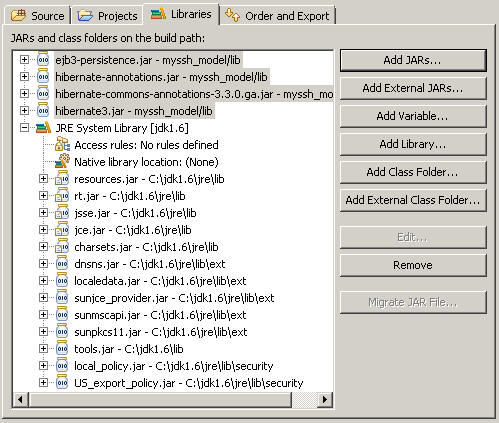Click the JRE System Library books icon
Image resolution: width=499 pixels, height=423 pixels.
coord(43,128)
